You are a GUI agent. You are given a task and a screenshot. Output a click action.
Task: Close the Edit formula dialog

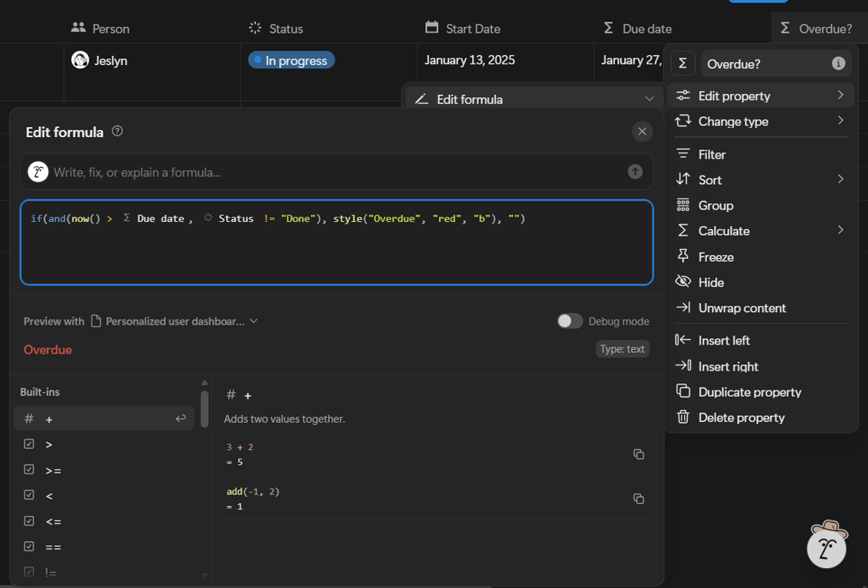[642, 131]
